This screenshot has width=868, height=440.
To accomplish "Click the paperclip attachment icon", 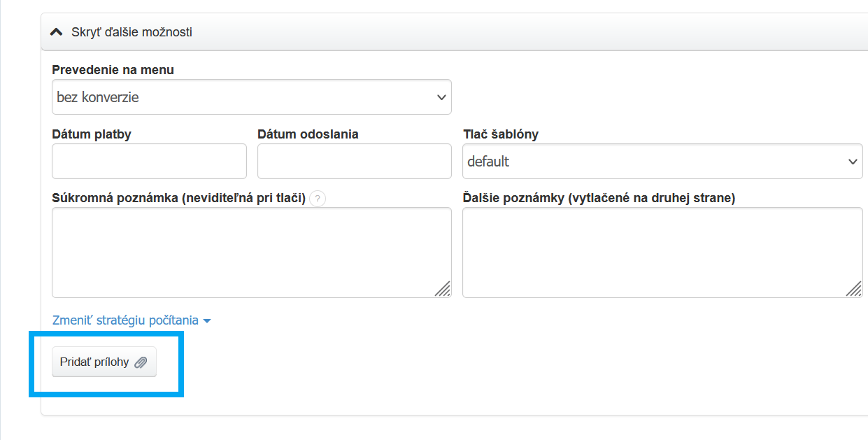I will point(141,362).
